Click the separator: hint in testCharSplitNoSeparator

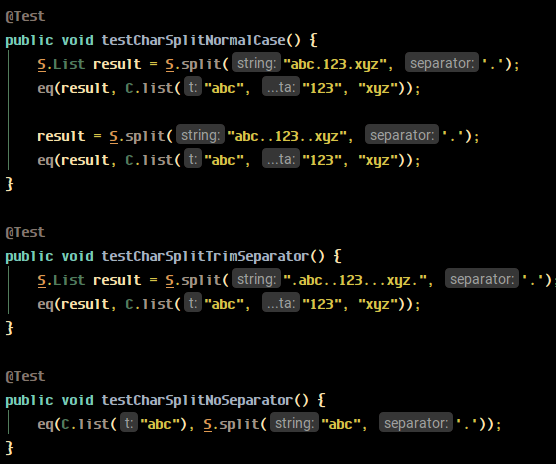[x=416, y=423]
